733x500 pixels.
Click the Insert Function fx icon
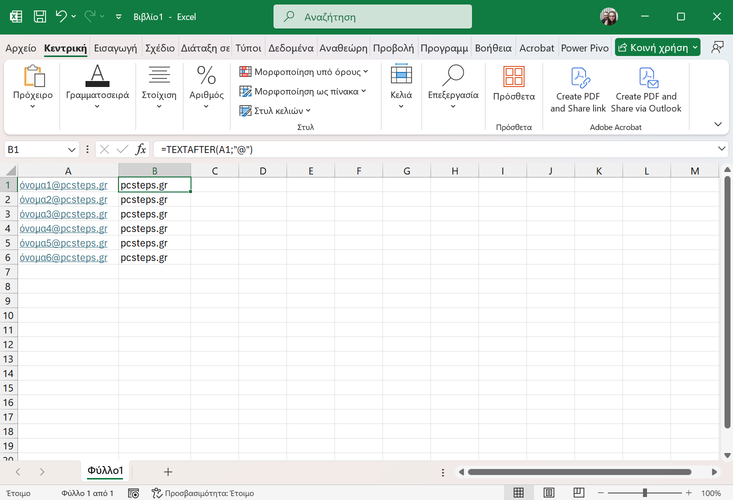(x=142, y=149)
